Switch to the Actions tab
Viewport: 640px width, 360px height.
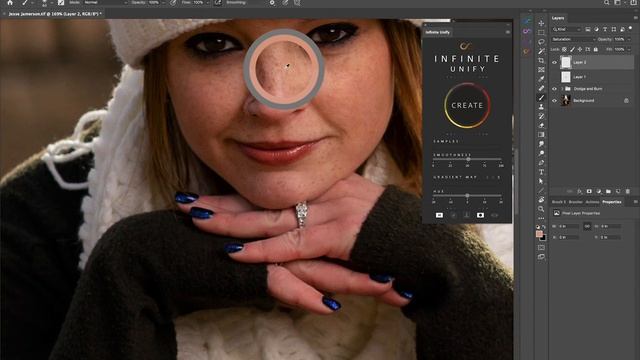[x=592, y=202]
